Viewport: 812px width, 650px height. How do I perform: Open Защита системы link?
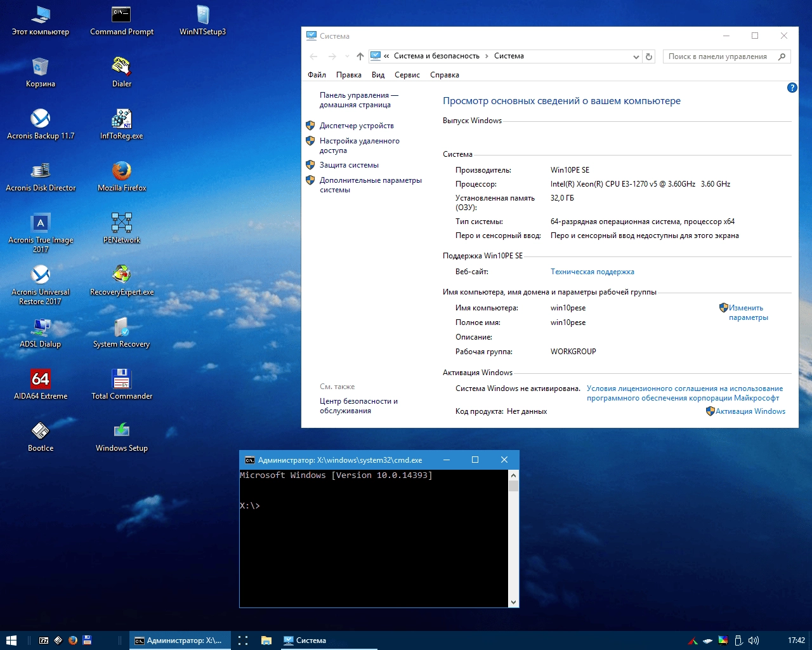coord(349,165)
